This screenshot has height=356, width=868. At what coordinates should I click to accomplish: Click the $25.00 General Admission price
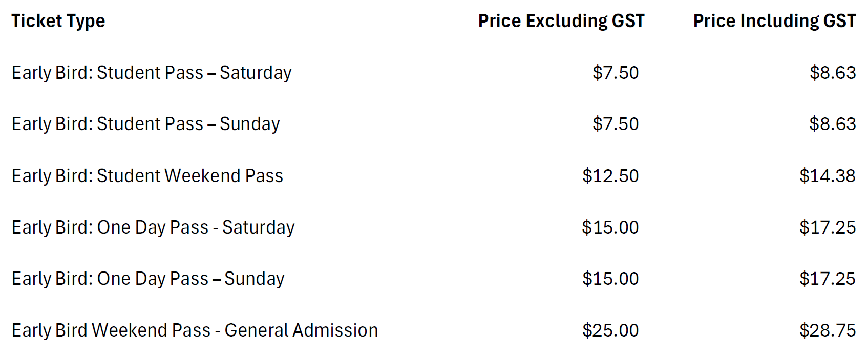pos(610,330)
